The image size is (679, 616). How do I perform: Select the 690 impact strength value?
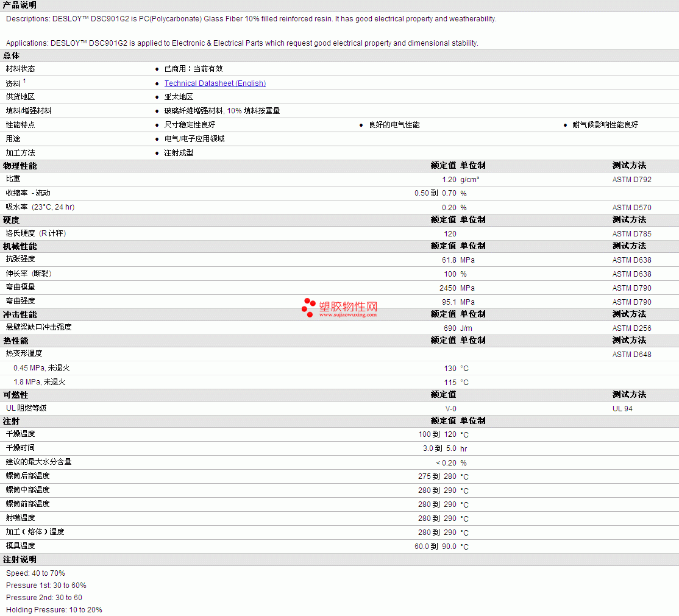[x=450, y=328]
